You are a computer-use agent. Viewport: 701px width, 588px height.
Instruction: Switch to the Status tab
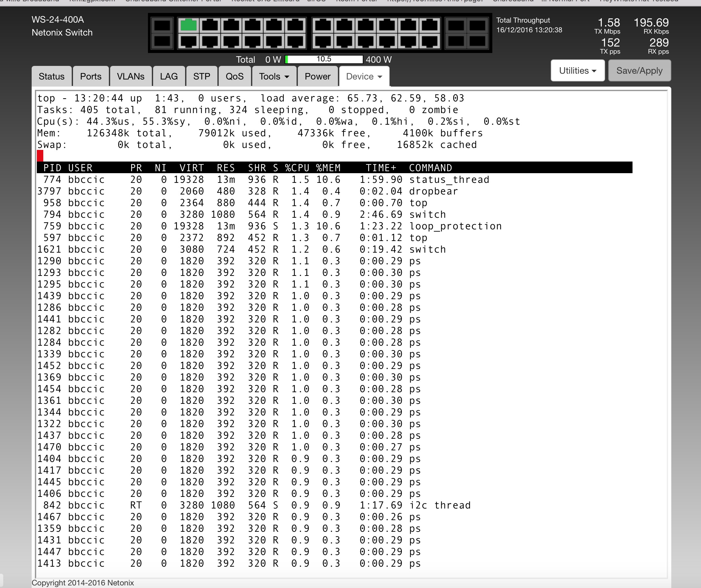[51, 77]
